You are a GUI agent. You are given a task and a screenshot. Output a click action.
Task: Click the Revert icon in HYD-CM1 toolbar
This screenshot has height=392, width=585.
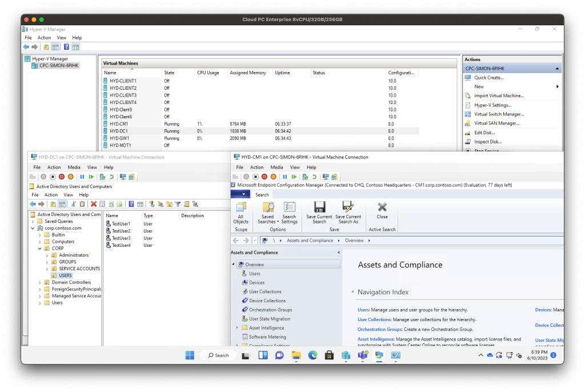pos(314,177)
